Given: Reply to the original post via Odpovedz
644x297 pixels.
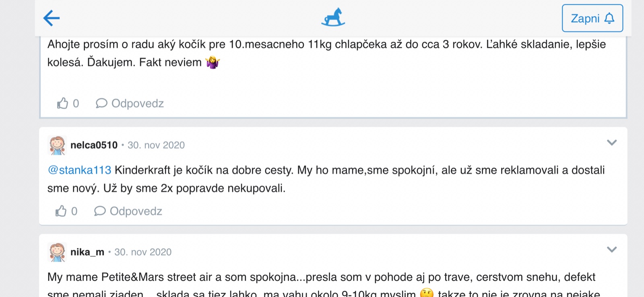Looking at the screenshot, I should (137, 103).
